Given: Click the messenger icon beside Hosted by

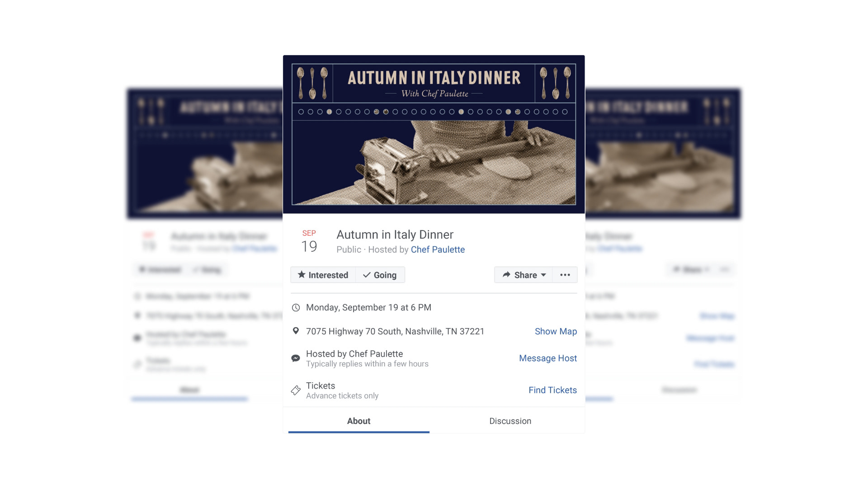Looking at the screenshot, I should click(x=296, y=358).
